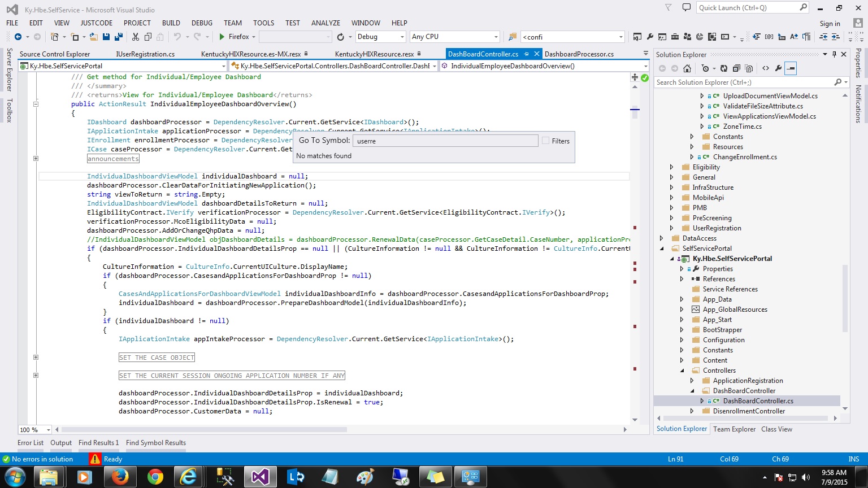This screenshot has width=868, height=488.
Task: Open the Find Symbol Results panel tab
Action: point(156,443)
